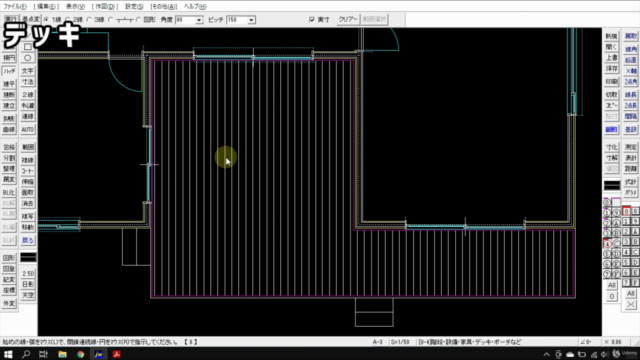The width and height of the screenshot is (640, 360).
Task: Open the ピッチ pitch dropdown
Action: pos(251,20)
